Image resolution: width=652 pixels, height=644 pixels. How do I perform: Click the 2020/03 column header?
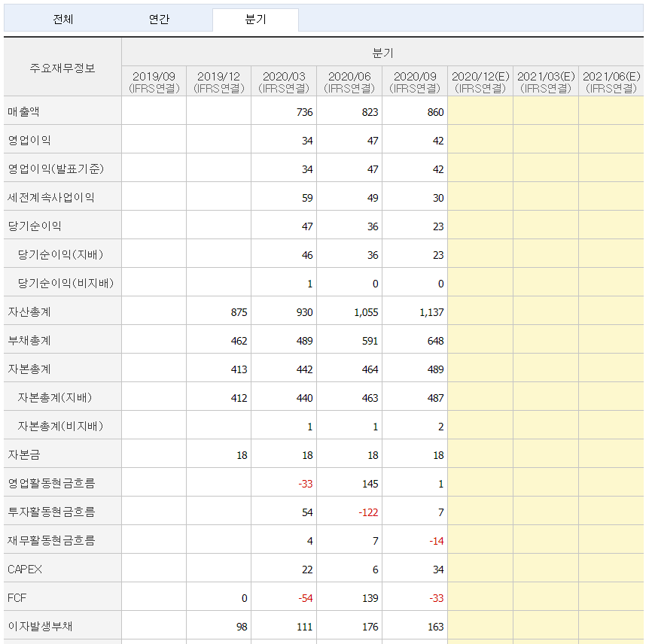pos(284,82)
